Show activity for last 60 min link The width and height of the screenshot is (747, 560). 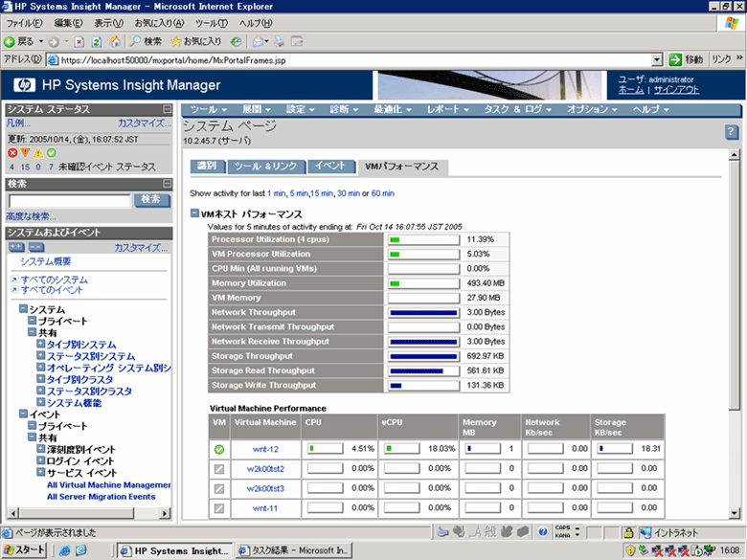tap(382, 193)
